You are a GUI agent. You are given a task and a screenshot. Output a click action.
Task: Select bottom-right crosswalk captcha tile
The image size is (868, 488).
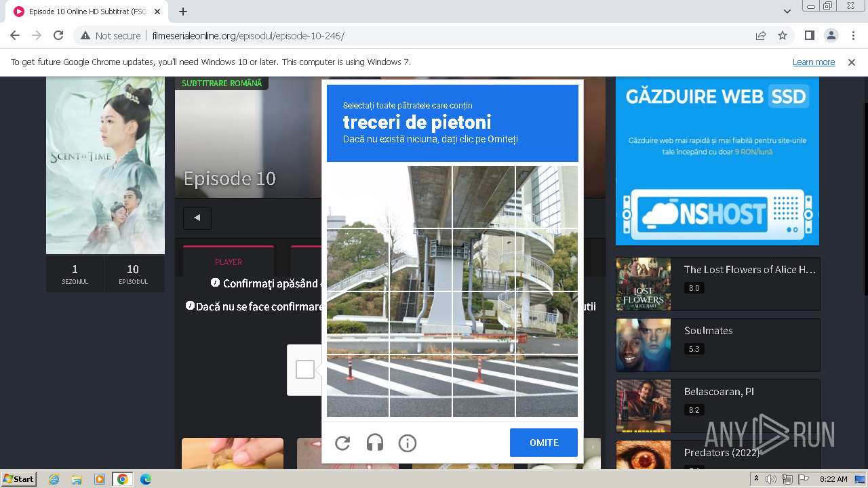click(547, 385)
